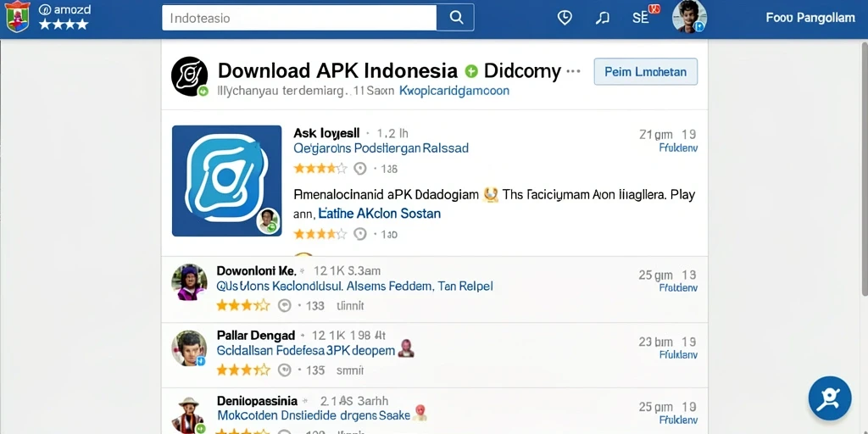Click the circle icon next to 136
868x434 pixels.
point(359,169)
